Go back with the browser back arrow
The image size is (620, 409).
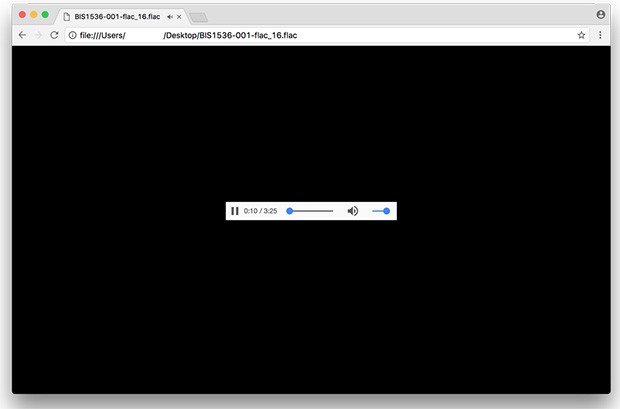(x=23, y=35)
